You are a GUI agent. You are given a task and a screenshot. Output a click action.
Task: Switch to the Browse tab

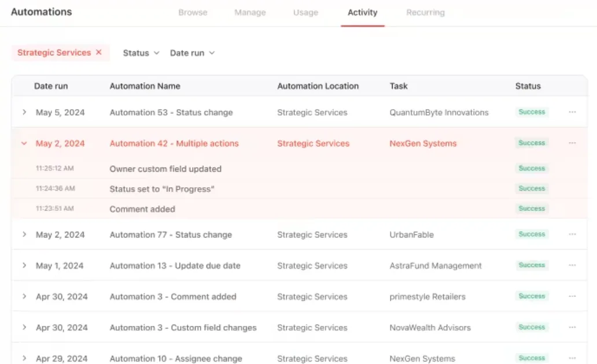(x=193, y=13)
